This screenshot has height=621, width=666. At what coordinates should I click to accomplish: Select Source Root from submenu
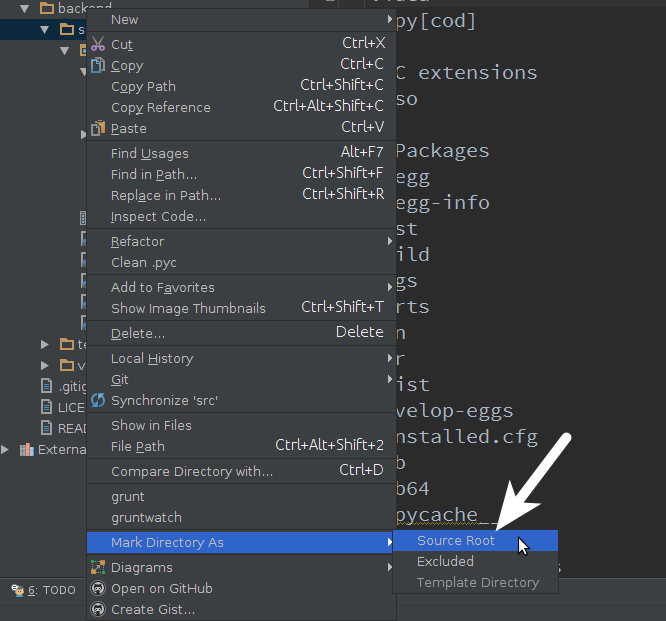click(456, 540)
